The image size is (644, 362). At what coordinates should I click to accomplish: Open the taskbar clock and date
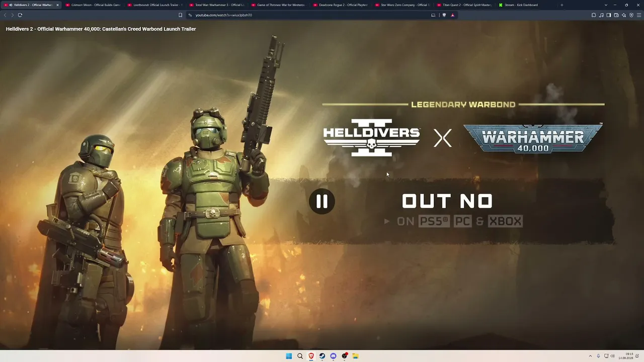626,356
